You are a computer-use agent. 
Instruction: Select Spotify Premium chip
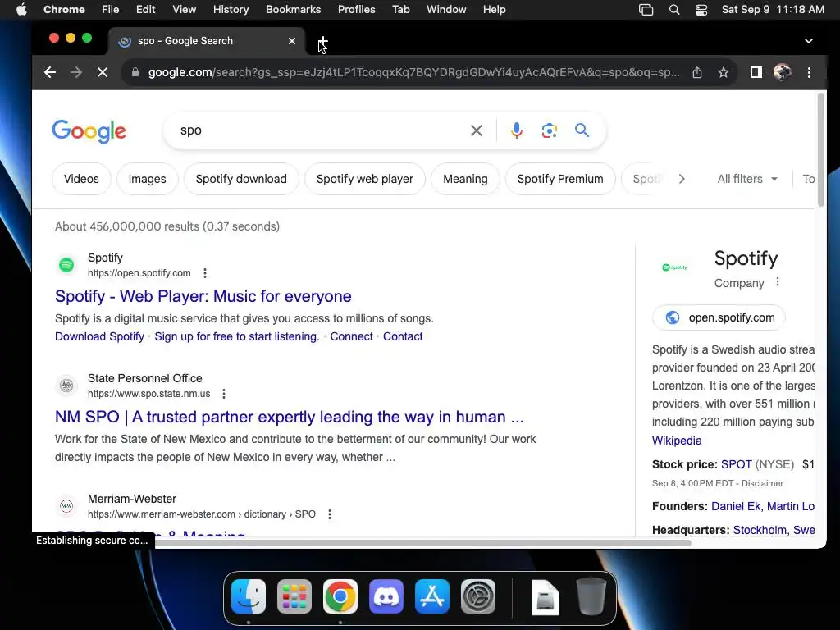tap(560, 179)
